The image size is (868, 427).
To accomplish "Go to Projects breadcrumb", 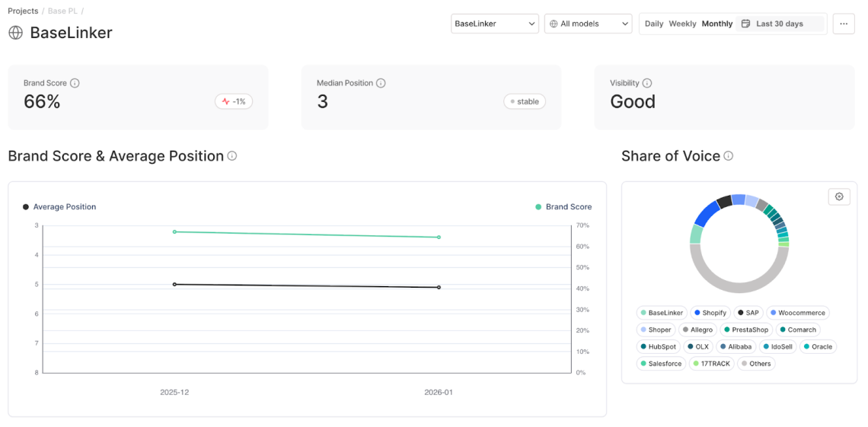I will point(23,11).
